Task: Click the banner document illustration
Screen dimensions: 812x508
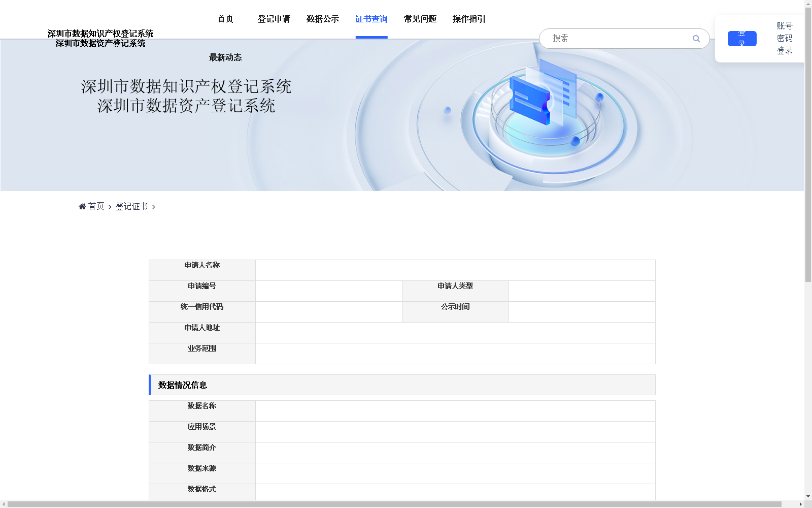Action: (x=543, y=91)
